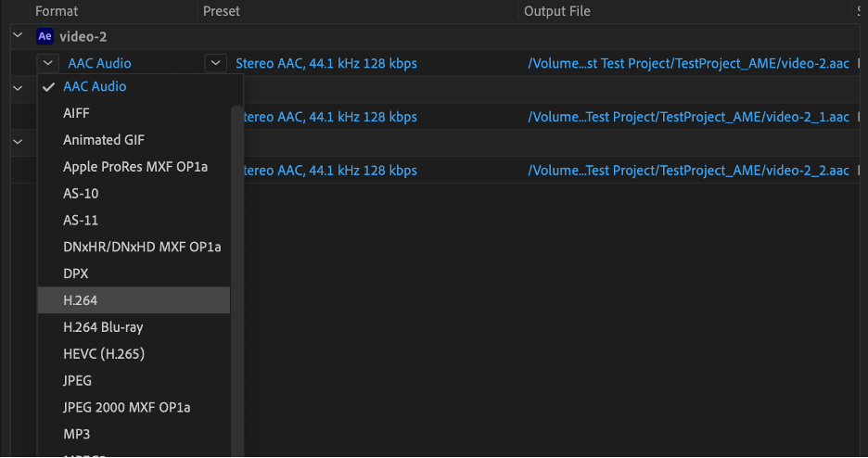
Task: Choose JPEG 2000 MXF OP1a format
Action: (134, 407)
